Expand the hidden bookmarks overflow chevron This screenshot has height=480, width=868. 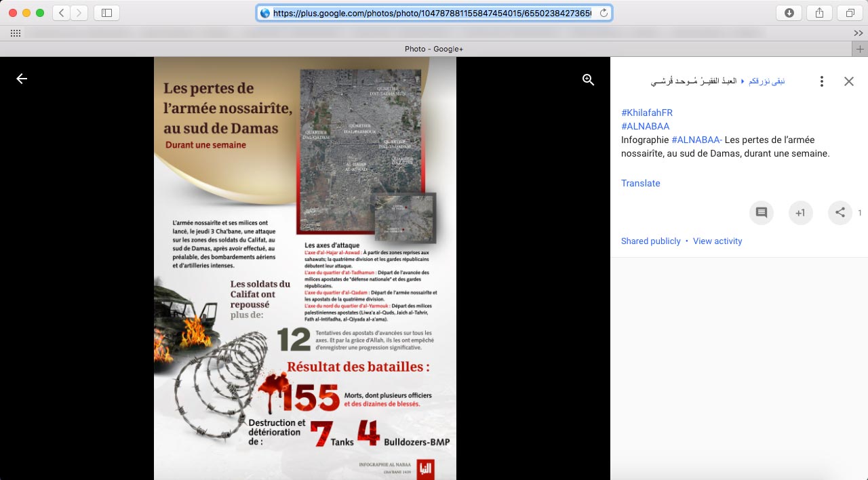coord(858,33)
